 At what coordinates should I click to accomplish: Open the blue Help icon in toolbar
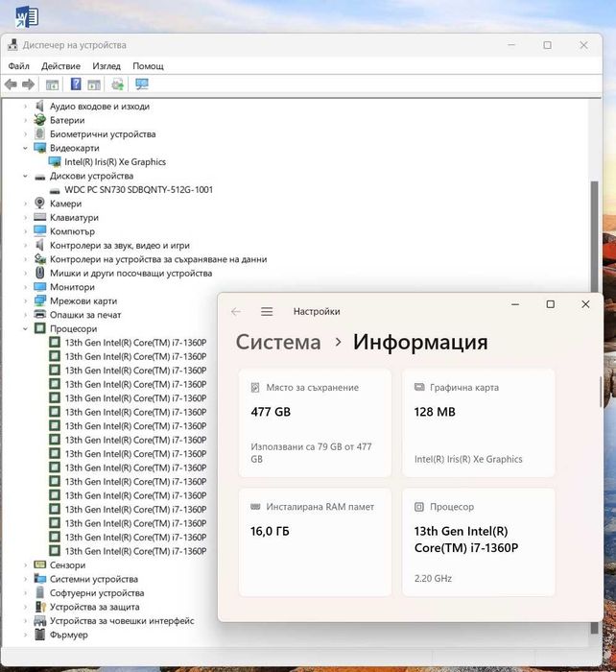[76, 84]
